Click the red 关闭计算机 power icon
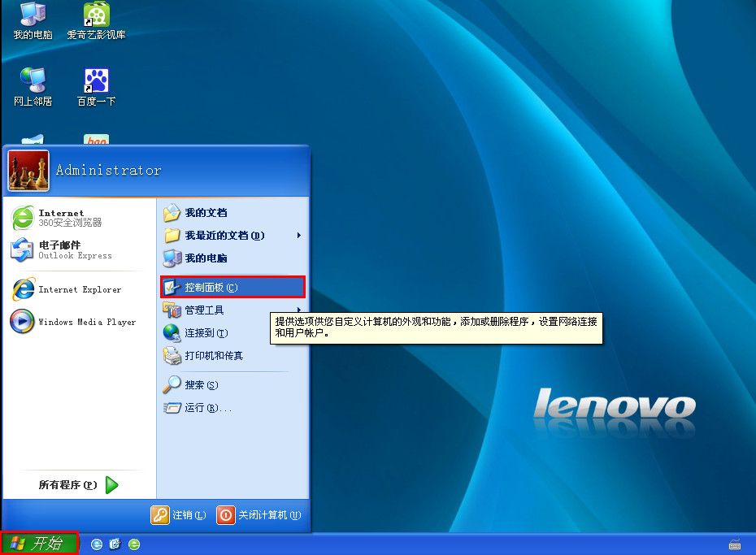 226,515
